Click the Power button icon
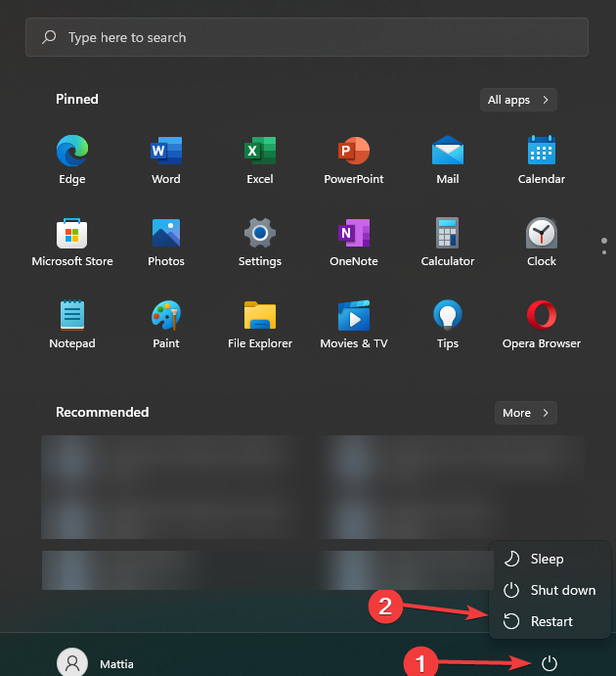616x676 pixels. (550, 663)
